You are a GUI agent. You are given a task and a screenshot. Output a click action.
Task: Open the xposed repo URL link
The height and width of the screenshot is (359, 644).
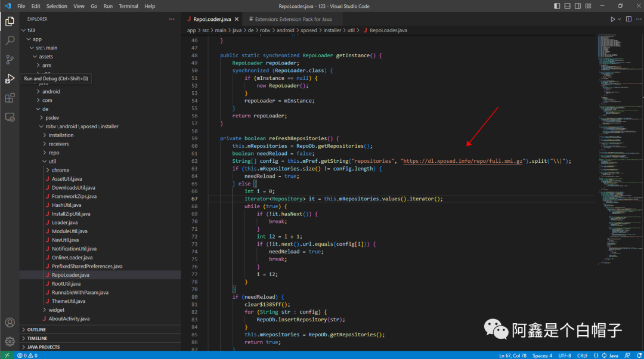coord(463,161)
